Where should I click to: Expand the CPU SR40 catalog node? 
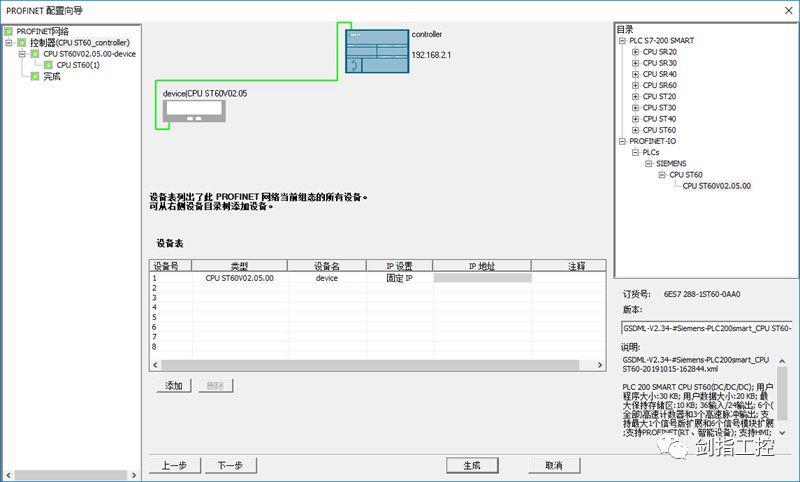[x=635, y=74]
